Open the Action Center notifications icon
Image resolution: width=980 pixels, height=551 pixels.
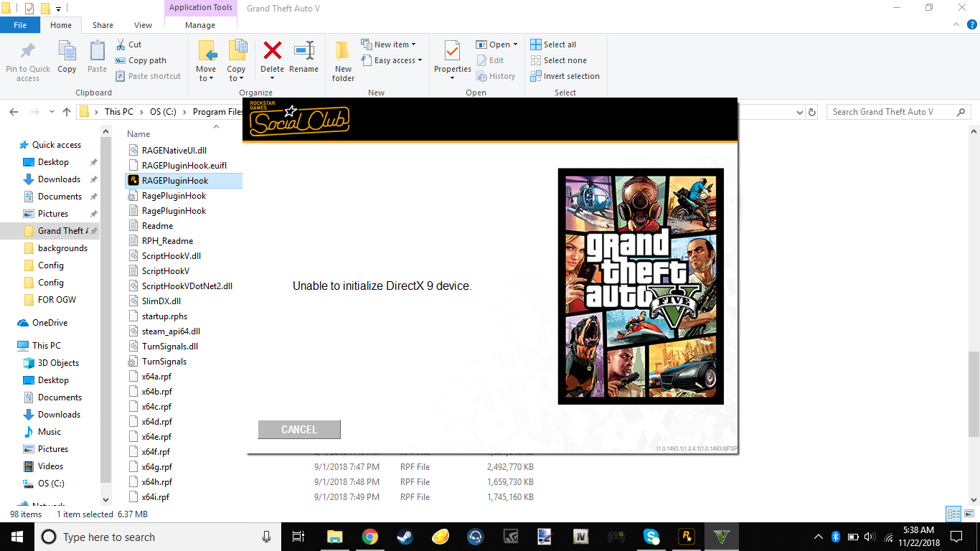(x=956, y=537)
